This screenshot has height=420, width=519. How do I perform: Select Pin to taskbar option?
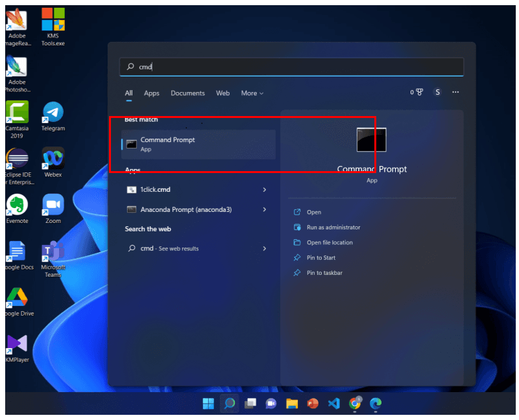(x=324, y=273)
